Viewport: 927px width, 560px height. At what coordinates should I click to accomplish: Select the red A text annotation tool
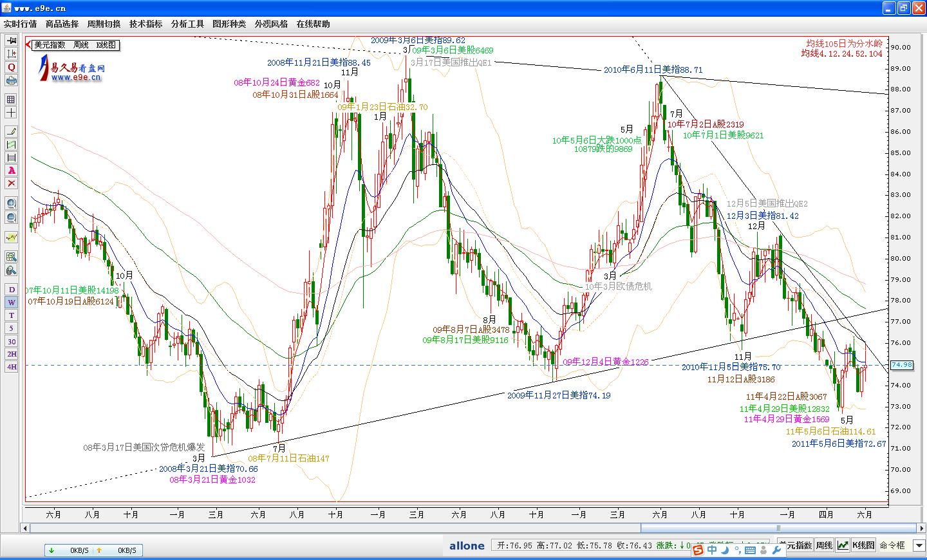(11, 171)
